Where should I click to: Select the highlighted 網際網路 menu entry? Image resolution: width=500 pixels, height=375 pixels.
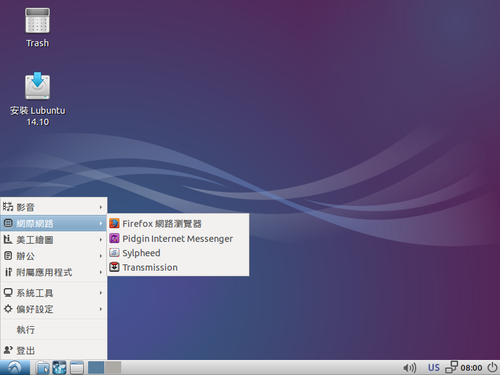[x=54, y=223]
